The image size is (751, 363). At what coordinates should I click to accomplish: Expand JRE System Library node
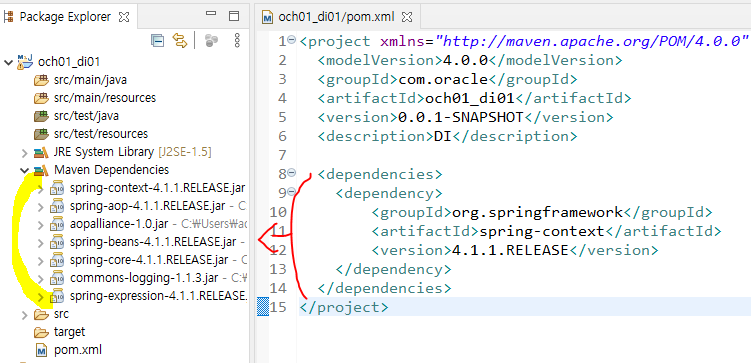(24, 153)
